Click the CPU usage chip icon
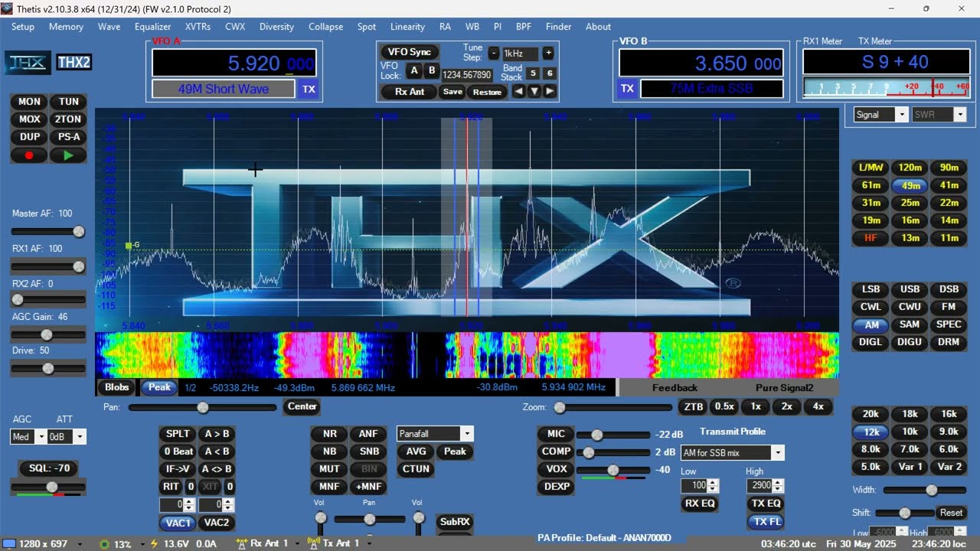Viewport: 980px width, 551px height. tap(105, 544)
